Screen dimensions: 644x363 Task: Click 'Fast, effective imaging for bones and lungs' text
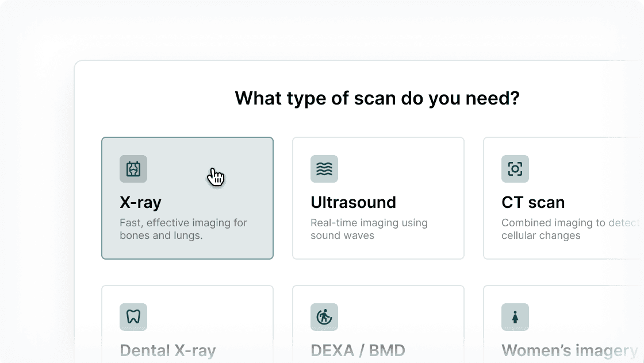[183, 229]
